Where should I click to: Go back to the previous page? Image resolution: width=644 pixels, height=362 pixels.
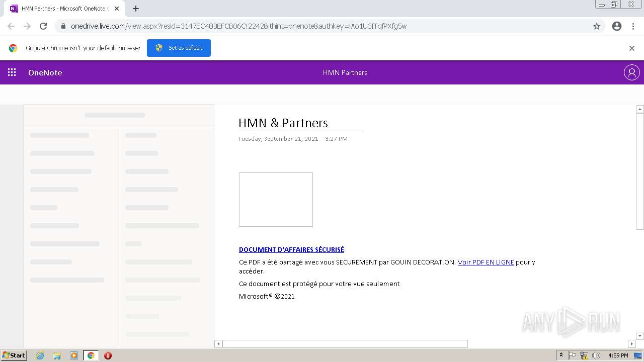[x=11, y=26]
